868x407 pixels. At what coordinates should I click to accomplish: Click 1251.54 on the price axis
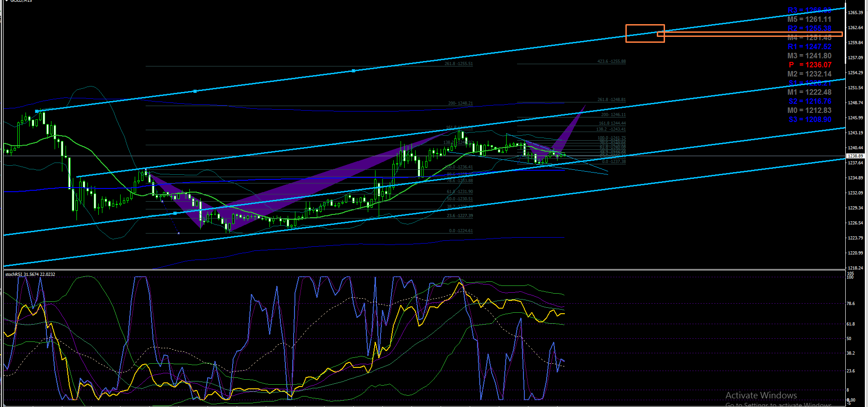coord(856,88)
